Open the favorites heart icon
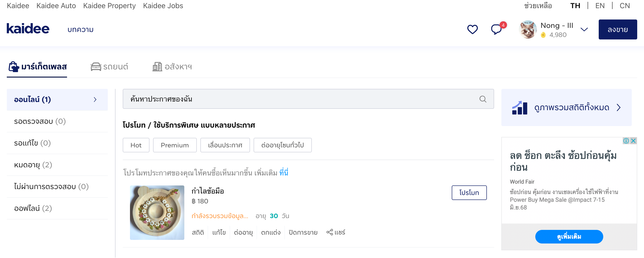Screen dimensions: 644x258 pos(472,29)
